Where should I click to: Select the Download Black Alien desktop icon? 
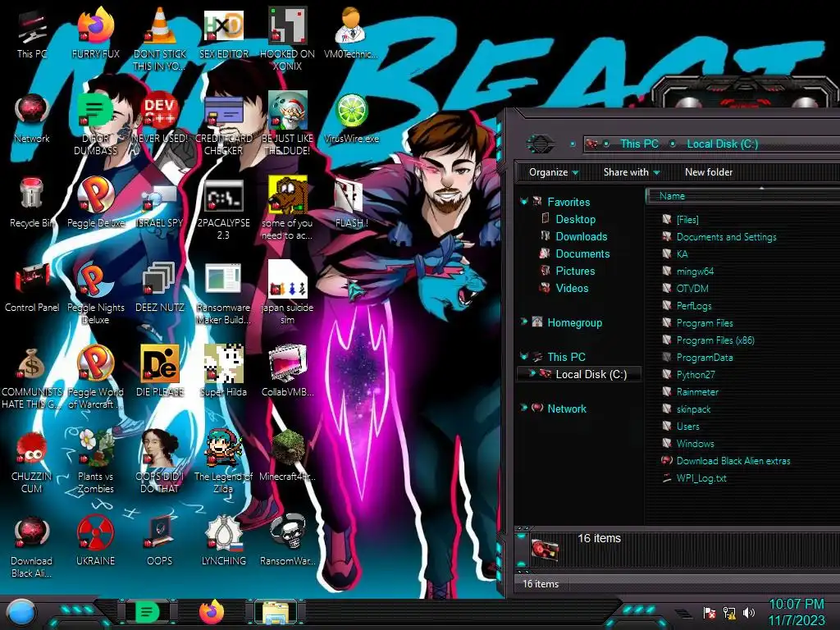32,546
